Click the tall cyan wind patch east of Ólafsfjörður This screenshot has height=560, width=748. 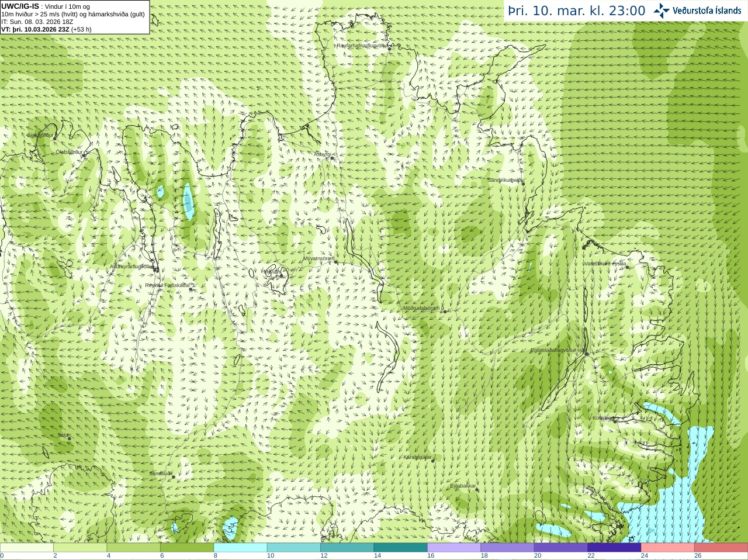[x=189, y=202]
